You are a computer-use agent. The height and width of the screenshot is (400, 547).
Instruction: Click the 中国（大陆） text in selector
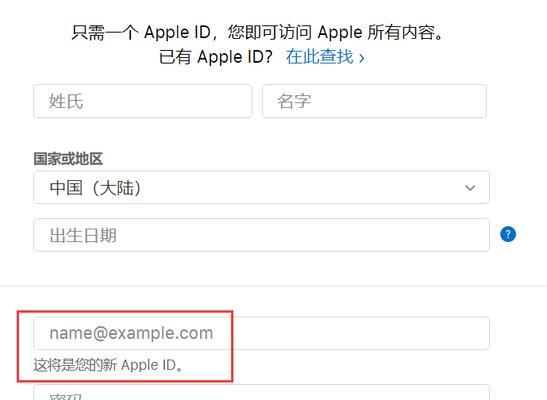96,188
